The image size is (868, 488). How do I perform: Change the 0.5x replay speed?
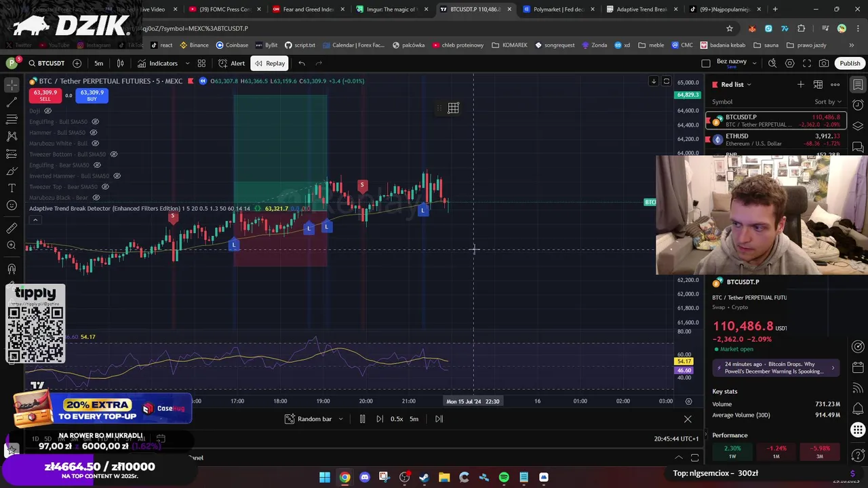(x=397, y=419)
